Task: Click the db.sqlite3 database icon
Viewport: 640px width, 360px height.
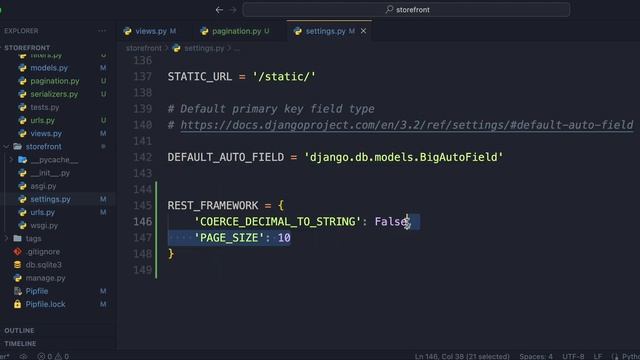Action: (17, 265)
